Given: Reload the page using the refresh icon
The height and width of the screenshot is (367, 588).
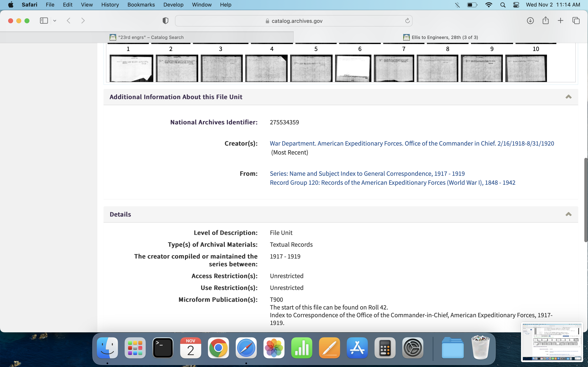Looking at the screenshot, I should [x=407, y=21].
